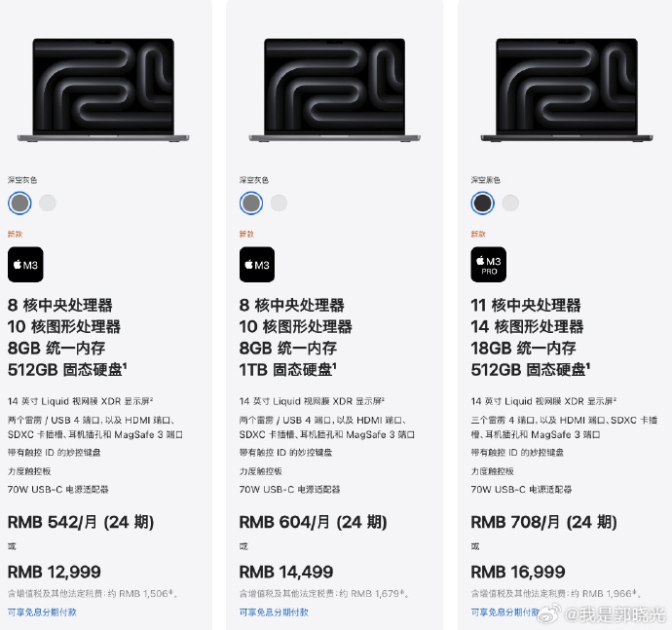Click the RMB 12,999 price
This screenshot has width=672, height=630.
click(55, 572)
